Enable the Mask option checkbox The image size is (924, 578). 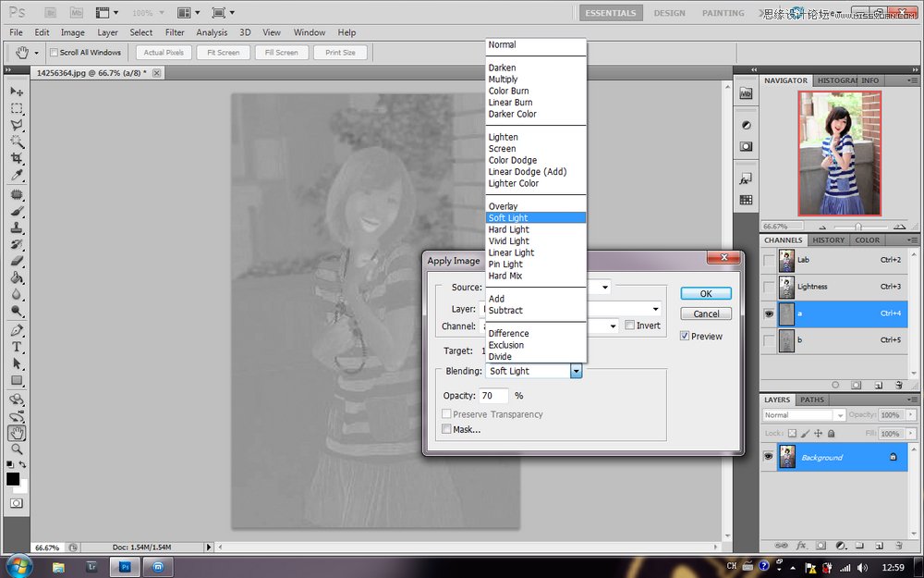447,429
